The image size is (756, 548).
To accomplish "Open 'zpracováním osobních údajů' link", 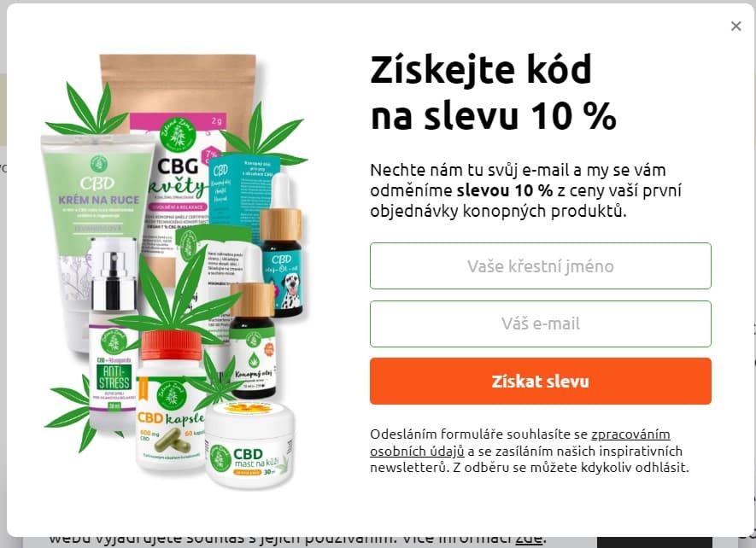I will point(519,442).
